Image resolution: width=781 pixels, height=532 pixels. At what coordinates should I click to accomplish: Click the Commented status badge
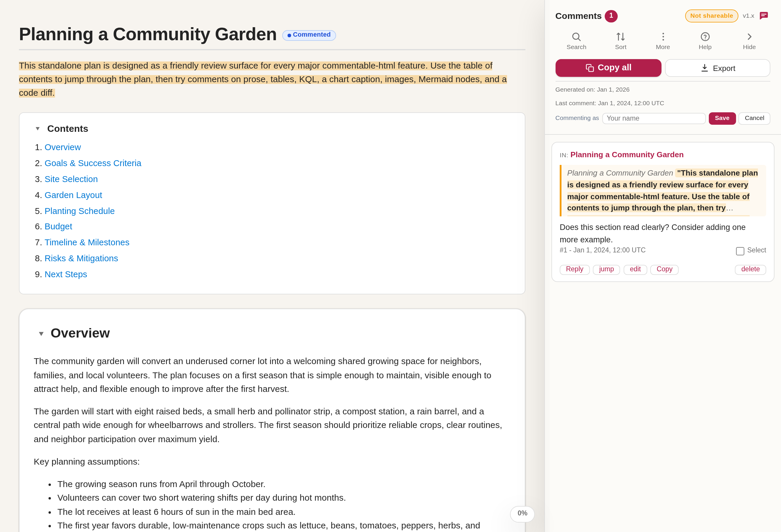309,35
